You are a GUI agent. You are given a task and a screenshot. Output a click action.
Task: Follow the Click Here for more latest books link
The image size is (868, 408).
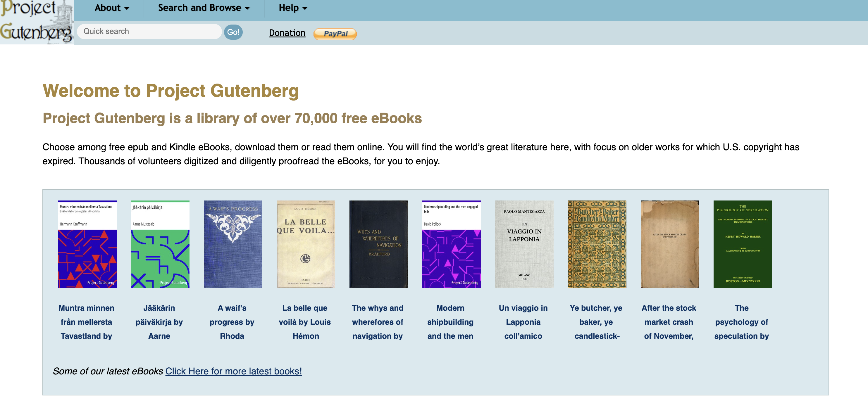233,371
